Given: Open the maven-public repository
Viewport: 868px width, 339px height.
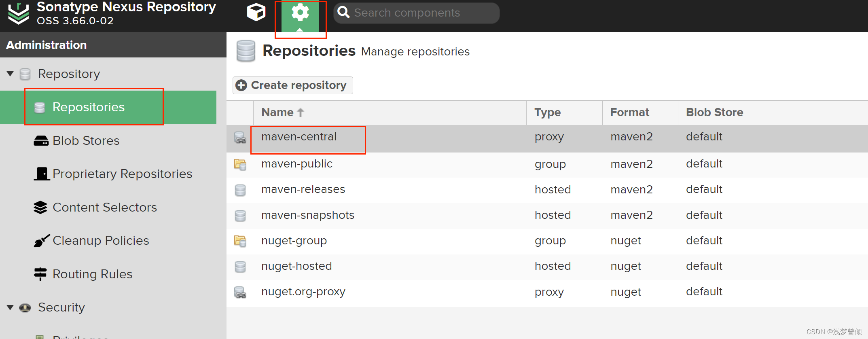Looking at the screenshot, I should click(297, 164).
